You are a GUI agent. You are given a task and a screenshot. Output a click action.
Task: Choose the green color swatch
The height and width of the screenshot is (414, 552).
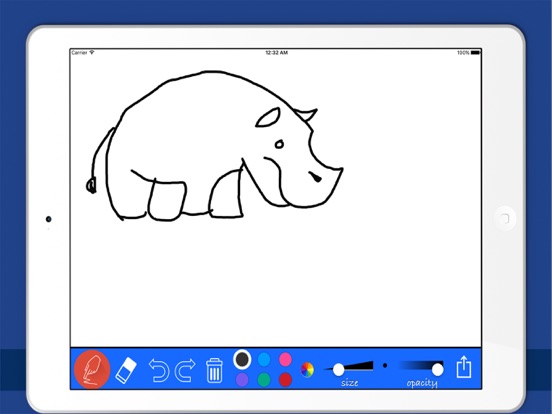264,380
